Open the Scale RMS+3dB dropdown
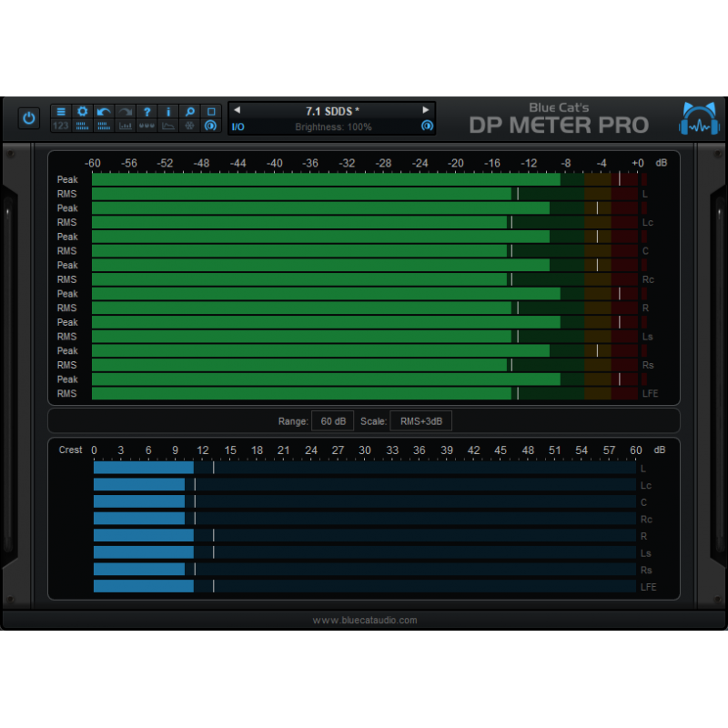The width and height of the screenshot is (728, 728). [420, 420]
